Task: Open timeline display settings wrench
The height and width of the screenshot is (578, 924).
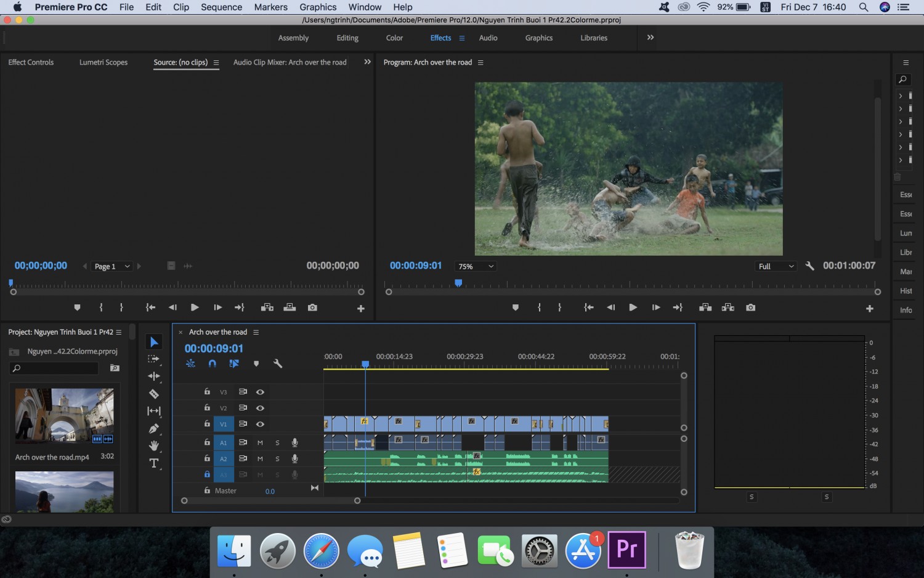Action: 278,364
